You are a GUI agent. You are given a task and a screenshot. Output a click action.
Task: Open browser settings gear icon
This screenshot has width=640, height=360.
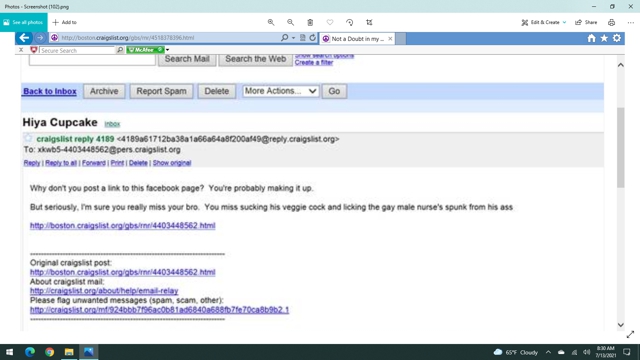pos(617,38)
